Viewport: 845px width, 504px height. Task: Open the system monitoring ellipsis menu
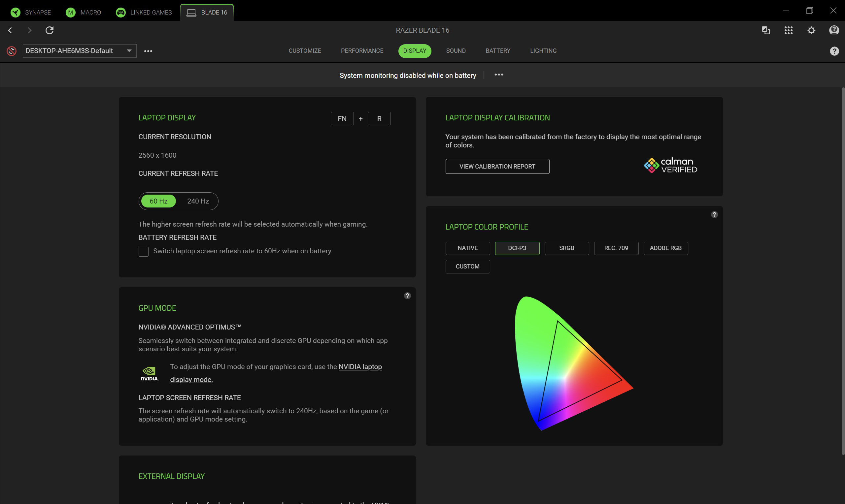(498, 75)
